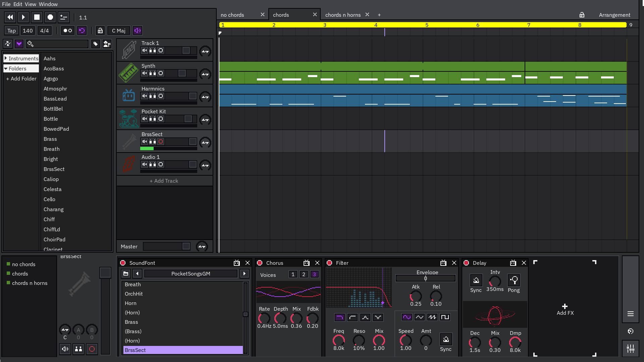Start playback with the play button

click(23, 17)
